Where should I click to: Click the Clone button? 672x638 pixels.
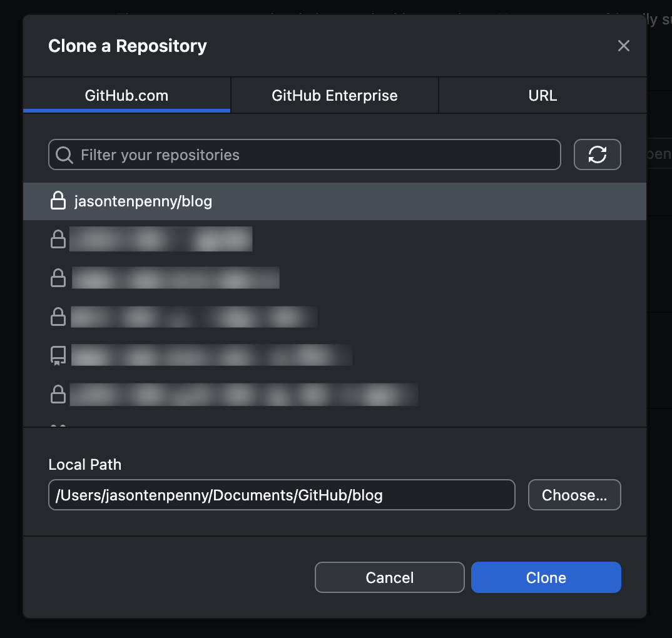tap(546, 577)
